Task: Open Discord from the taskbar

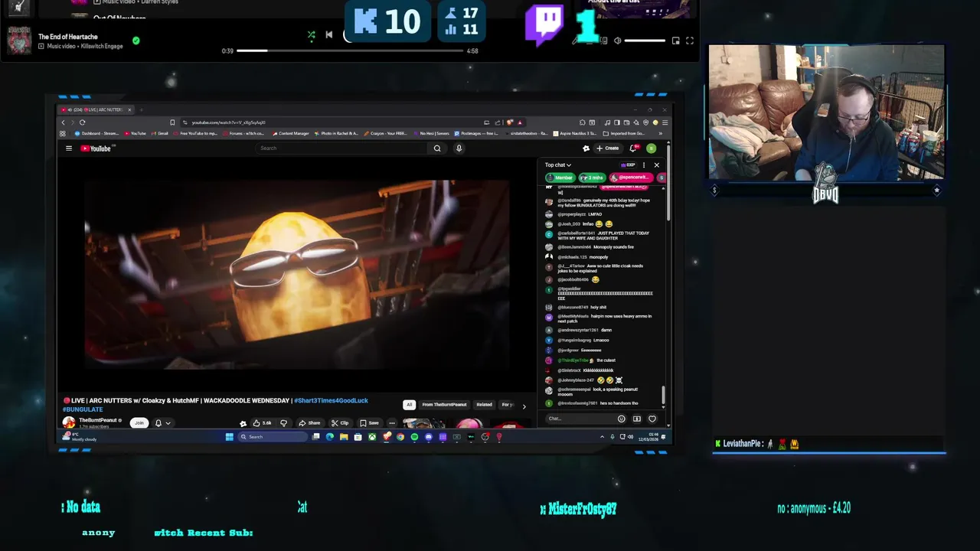Action: [428, 437]
